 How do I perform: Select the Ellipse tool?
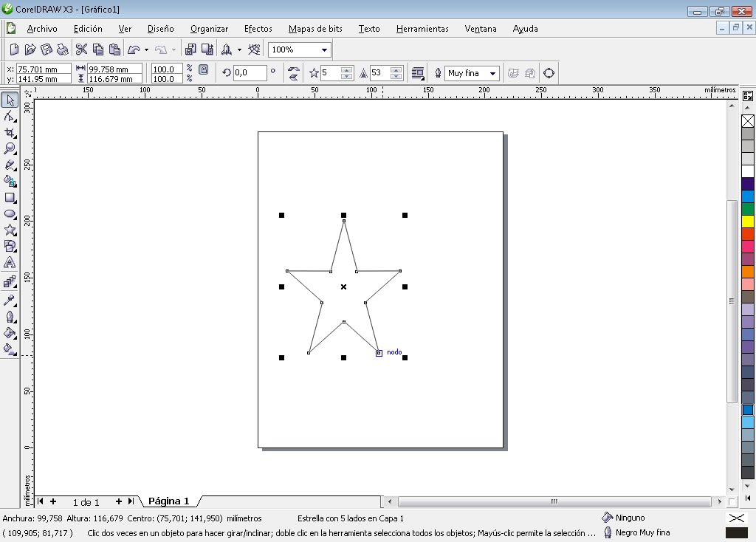(10, 214)
